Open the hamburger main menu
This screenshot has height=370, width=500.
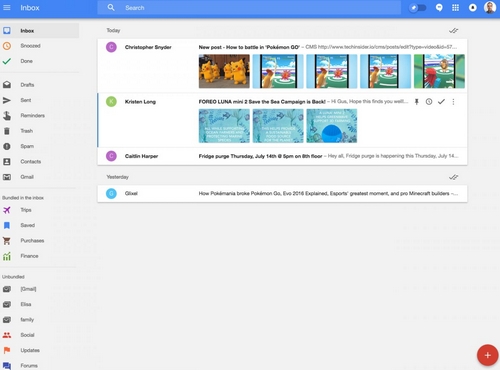coord(7,7)
